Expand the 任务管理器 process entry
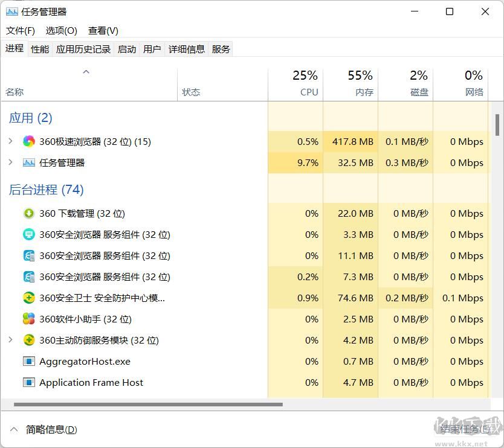 (x=10, y=162)
